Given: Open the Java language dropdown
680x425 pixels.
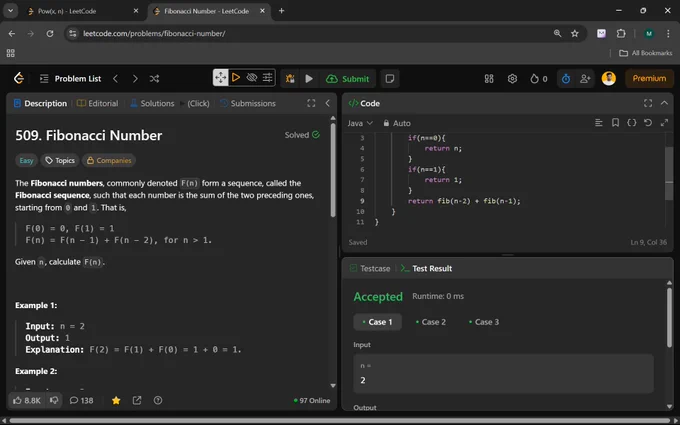Looking at the screenshot, I should pos(360,123).
